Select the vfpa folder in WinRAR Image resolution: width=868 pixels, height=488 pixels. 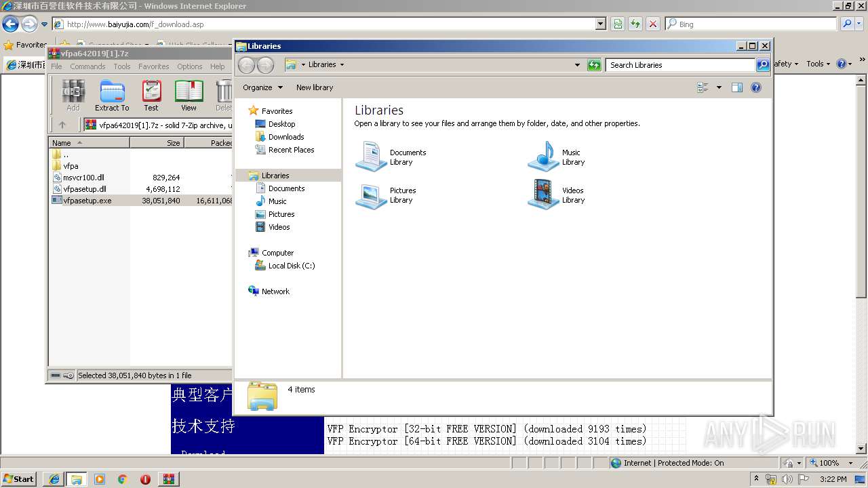(71, 166)
